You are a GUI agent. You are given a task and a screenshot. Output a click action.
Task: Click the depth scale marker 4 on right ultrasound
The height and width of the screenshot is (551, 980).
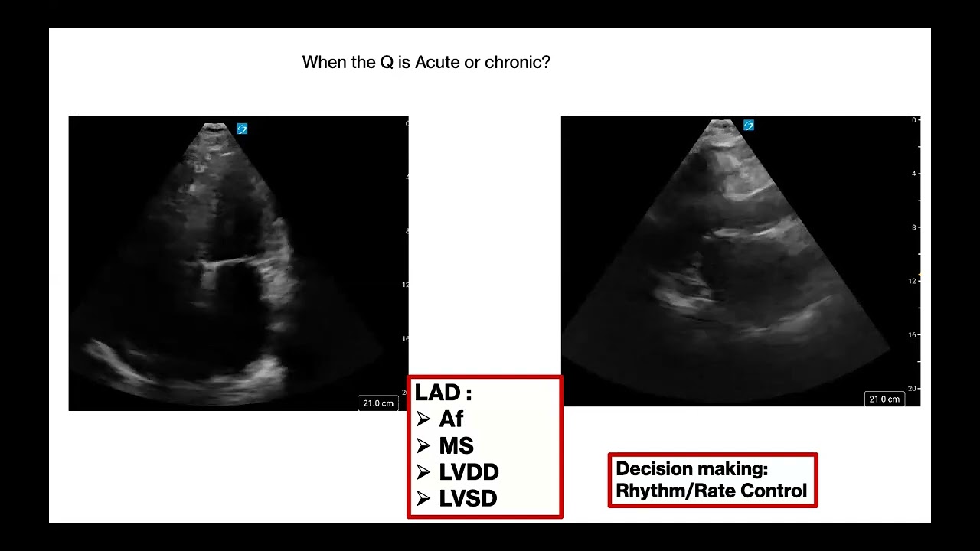914,174
